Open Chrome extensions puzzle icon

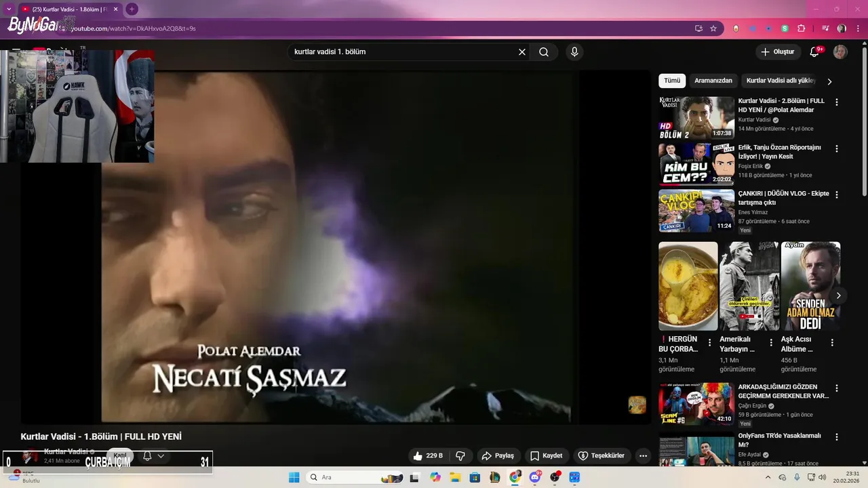point(801,28)
